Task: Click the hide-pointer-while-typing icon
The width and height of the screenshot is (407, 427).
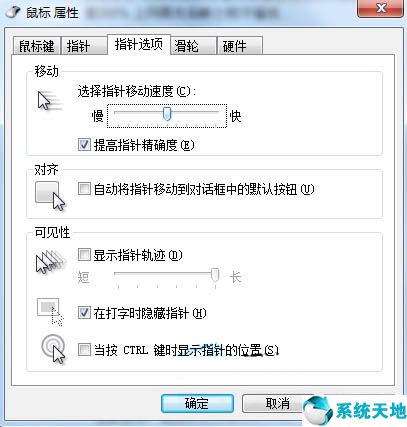Action: point(50,312)
